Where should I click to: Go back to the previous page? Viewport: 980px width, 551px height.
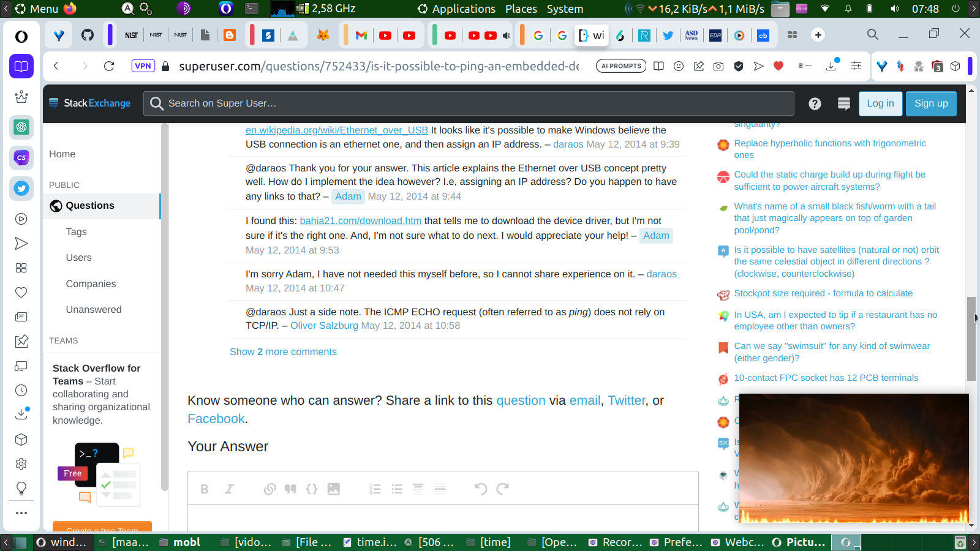coord(56,66)
